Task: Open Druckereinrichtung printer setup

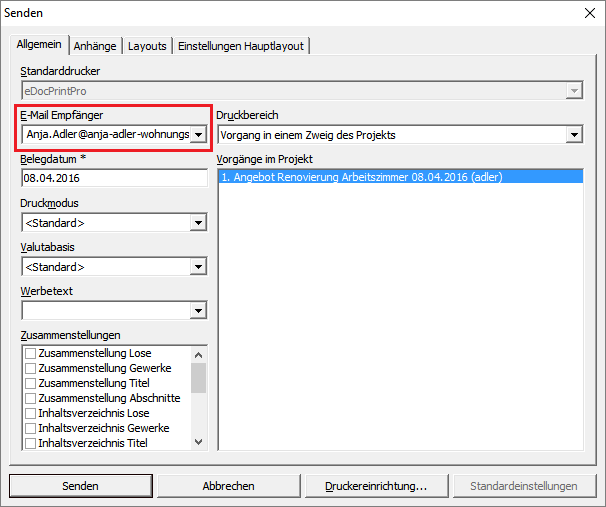Action: click(376, 486)
